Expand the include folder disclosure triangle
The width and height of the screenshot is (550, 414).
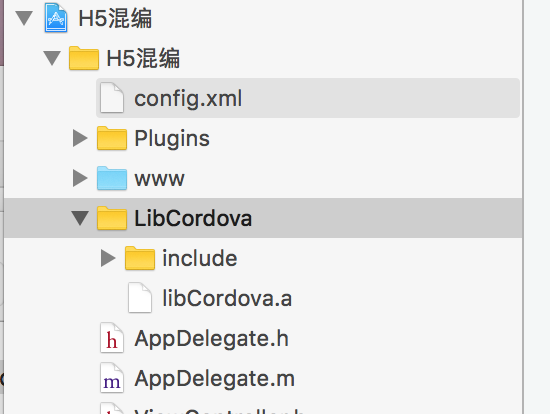[108, 258]
